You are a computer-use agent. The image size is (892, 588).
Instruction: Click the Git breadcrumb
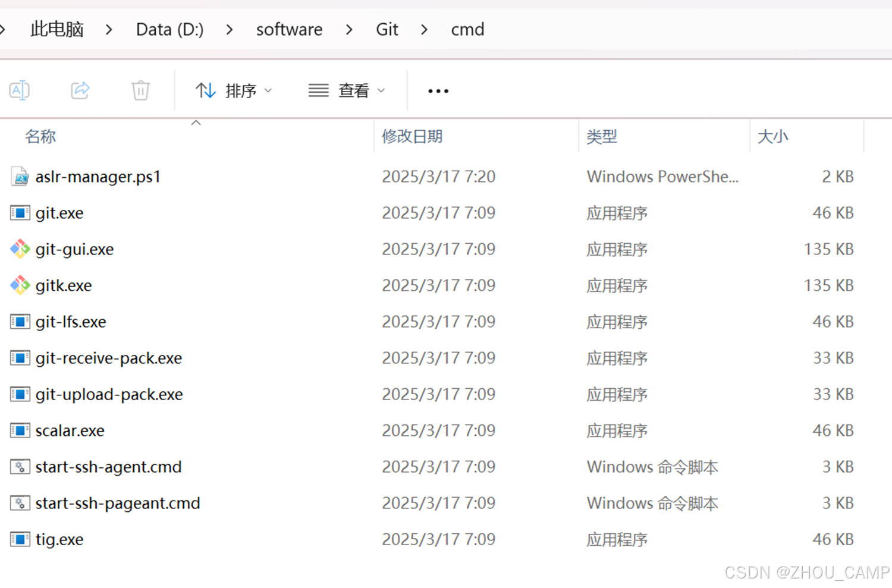click(x=387, y=29)
